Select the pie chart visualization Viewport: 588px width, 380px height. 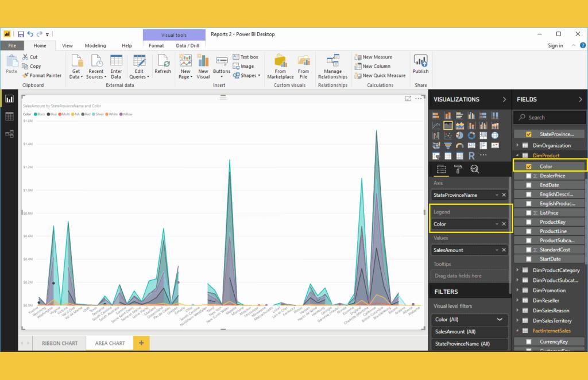pyautogui.click(x=459, y=135)
